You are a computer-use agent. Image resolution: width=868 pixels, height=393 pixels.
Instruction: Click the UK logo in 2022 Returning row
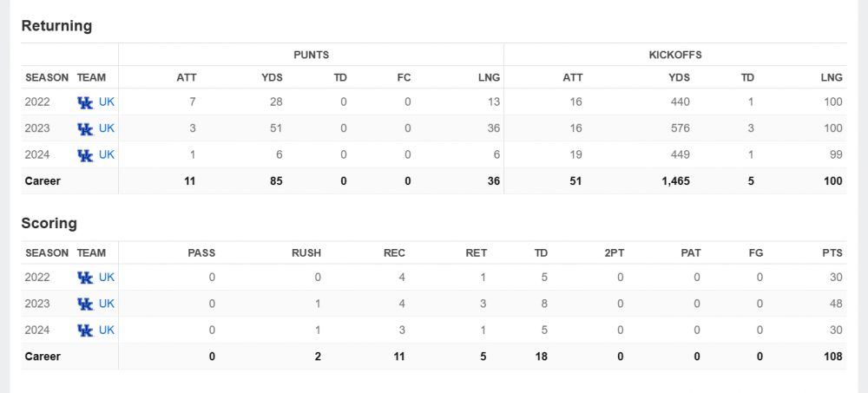click(x=85, y=102)
